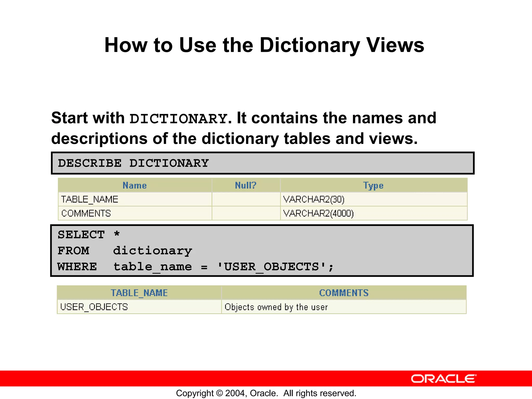Click the monospace DICTIONARY word in paragraph
Viewport: 532px width, 399px height.
click(x=178, y=119)
